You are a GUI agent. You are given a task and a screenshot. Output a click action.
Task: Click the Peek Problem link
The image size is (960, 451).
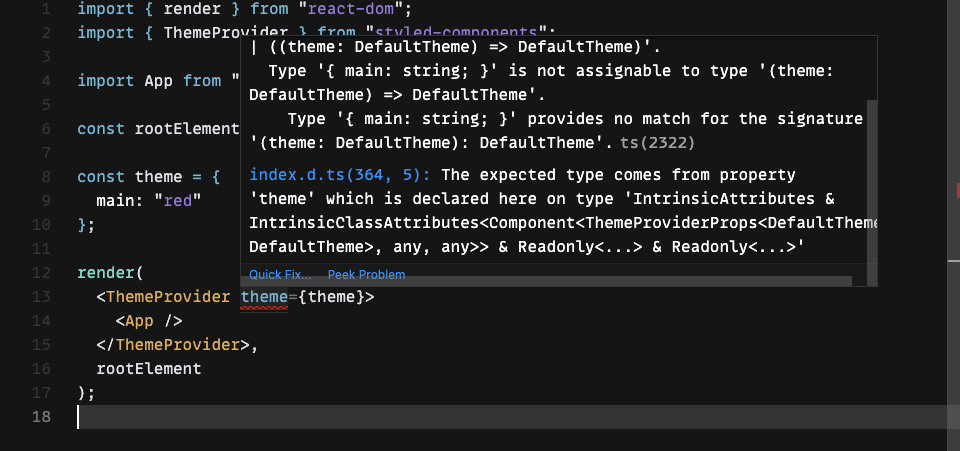click(366, 275)
